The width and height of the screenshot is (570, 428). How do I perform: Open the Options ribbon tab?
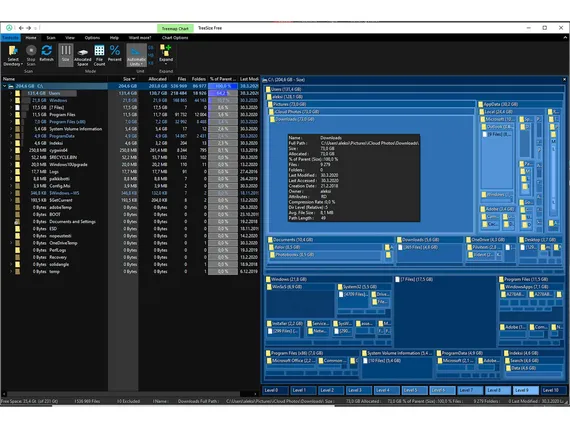pyautogui.click(x=92, y=38)
